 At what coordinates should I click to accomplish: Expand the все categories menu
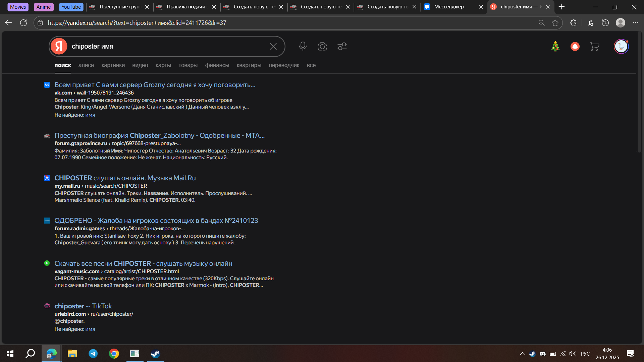311,65
